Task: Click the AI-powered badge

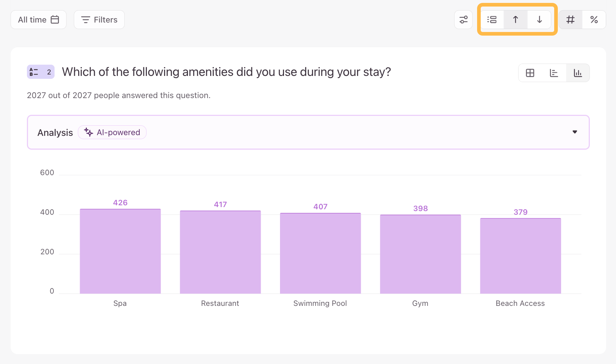Action: tap(112, 132)
